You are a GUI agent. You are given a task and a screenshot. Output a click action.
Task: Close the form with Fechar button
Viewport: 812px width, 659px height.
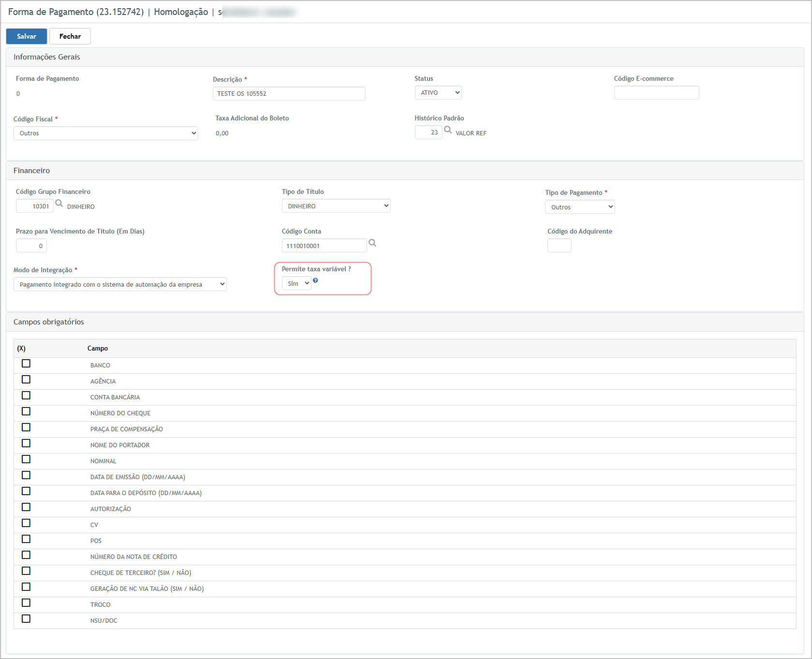tap(70, 36)
